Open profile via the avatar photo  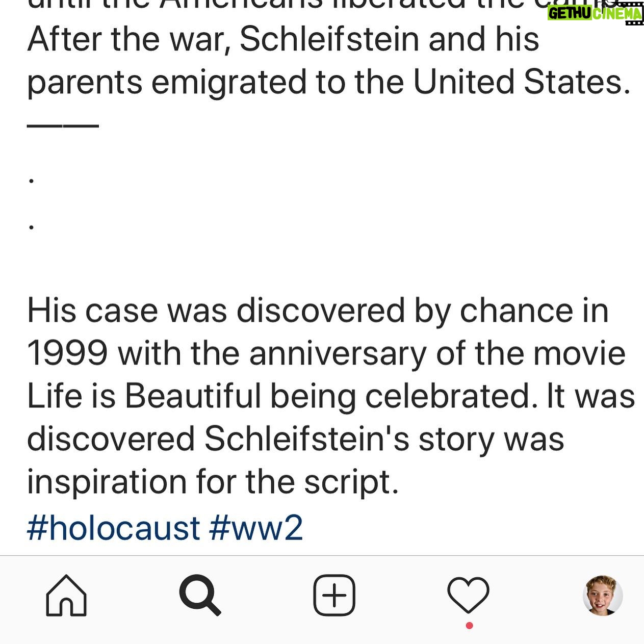point(602,595)
